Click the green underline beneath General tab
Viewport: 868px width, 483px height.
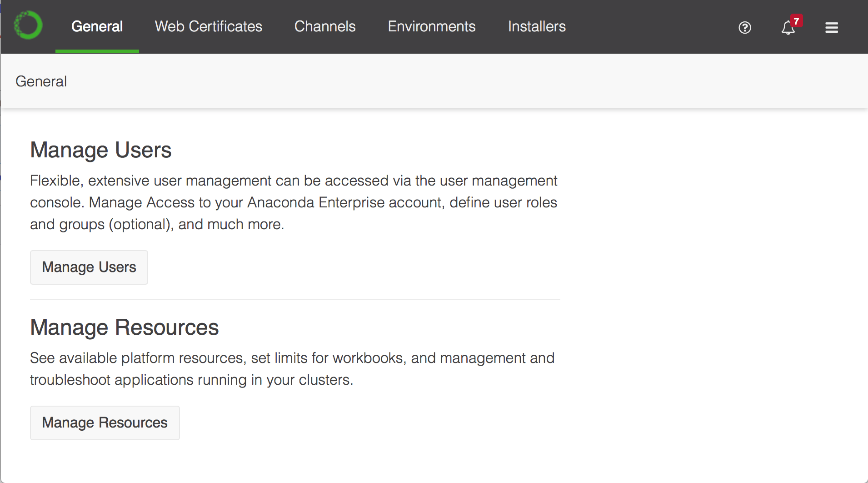(x=97, y=51)
